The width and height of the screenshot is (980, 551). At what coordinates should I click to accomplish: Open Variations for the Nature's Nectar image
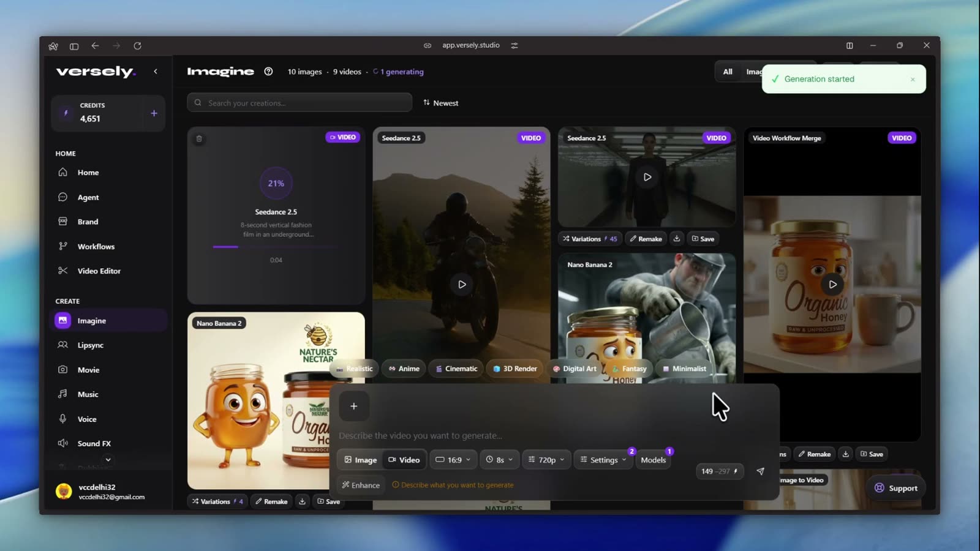(217, 501)
